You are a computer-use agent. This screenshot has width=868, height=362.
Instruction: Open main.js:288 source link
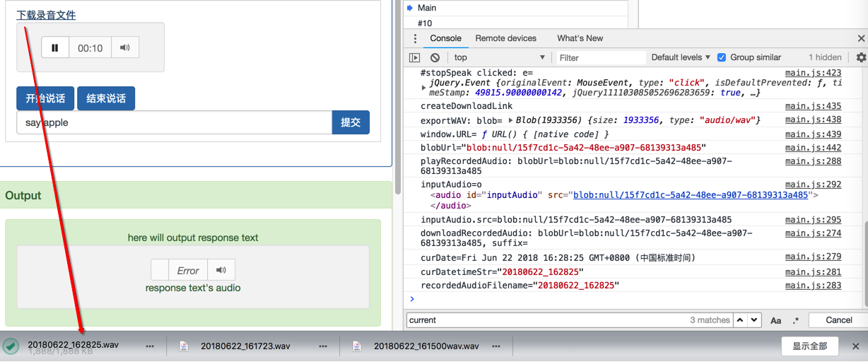point(813,161)
